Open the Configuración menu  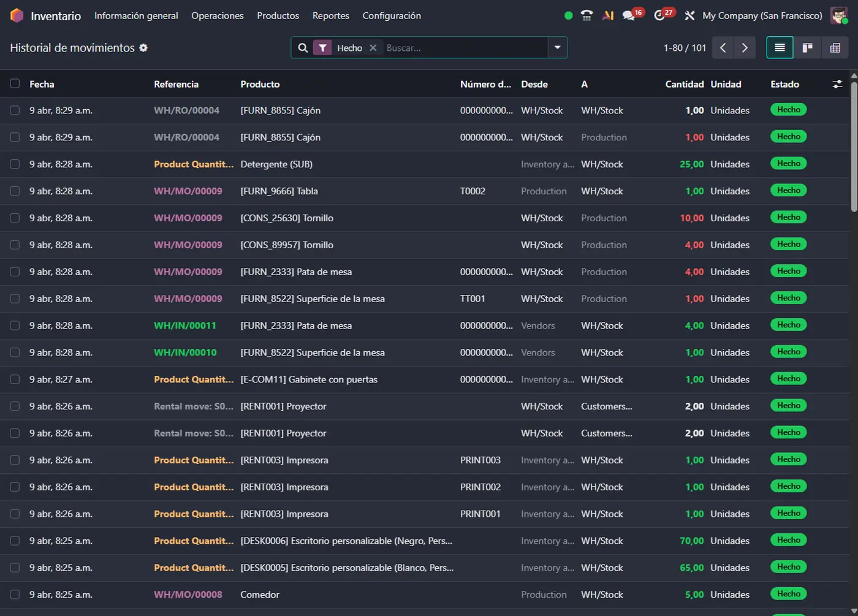pyautogui.click(x=392, y=16)
